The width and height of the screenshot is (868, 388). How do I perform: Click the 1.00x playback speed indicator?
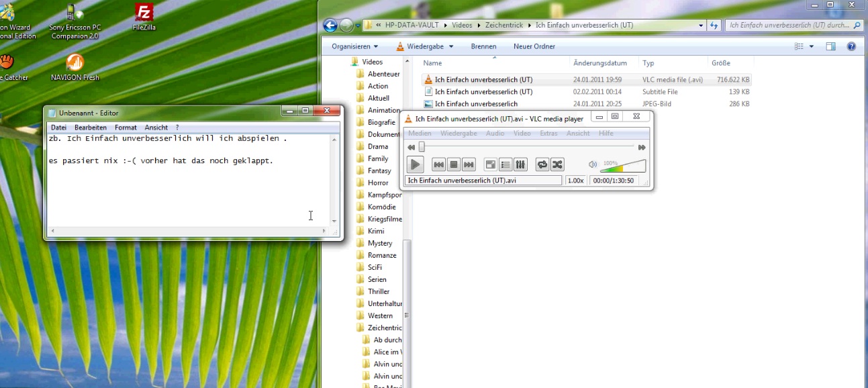pyautogui.click(x=575, y=181)
